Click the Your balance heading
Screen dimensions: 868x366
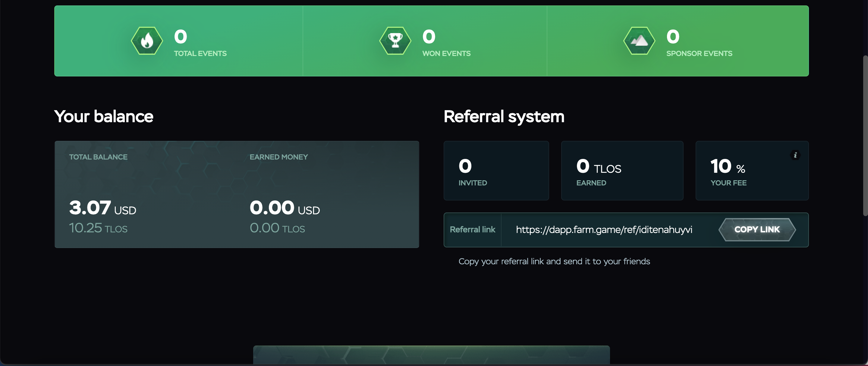(104, 117)
